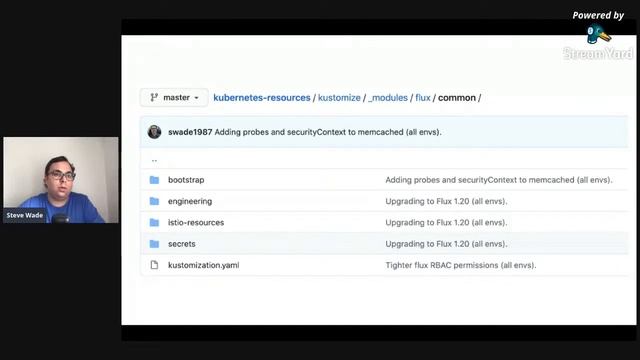Viewport: 640px width, 360px height.
Task: Open the latest commit message by swade1987
Action: coord(328,132)
